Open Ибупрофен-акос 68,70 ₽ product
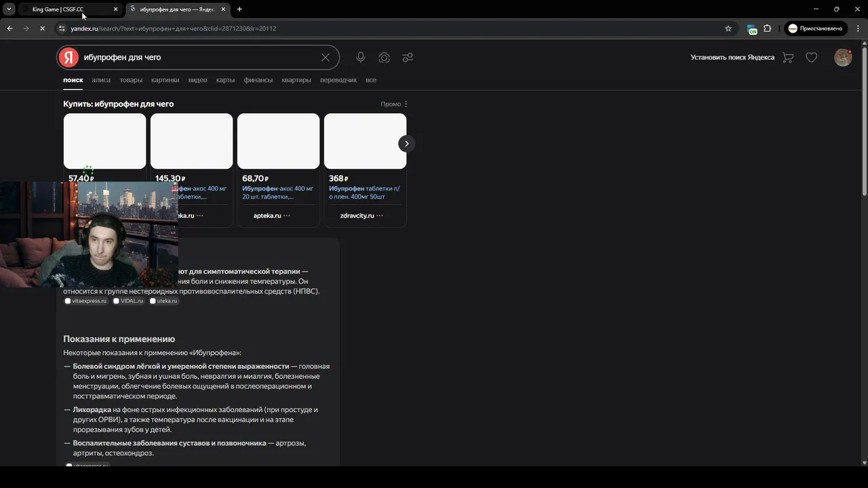Image resolution: width=868 pixels, height=488 pixels. [278, 192]
